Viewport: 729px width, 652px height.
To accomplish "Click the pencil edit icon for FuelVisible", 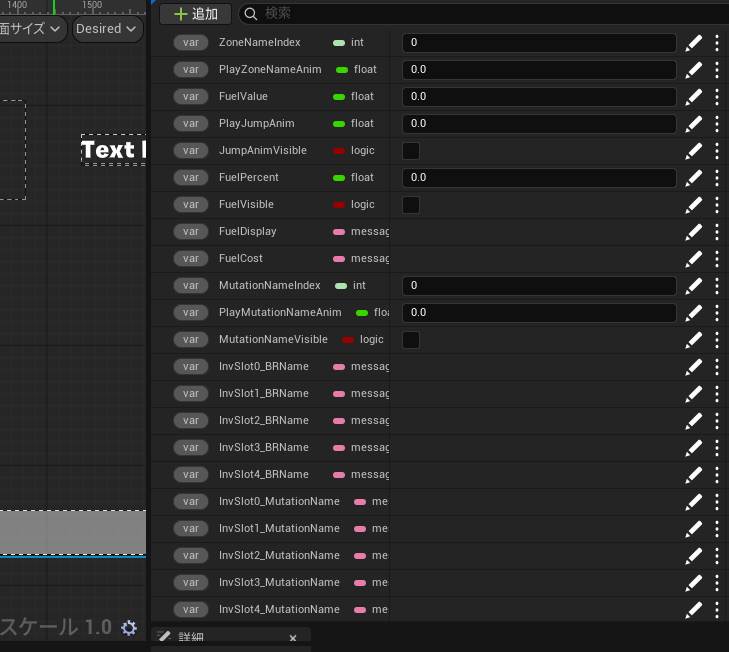I will tap(694, 205).
